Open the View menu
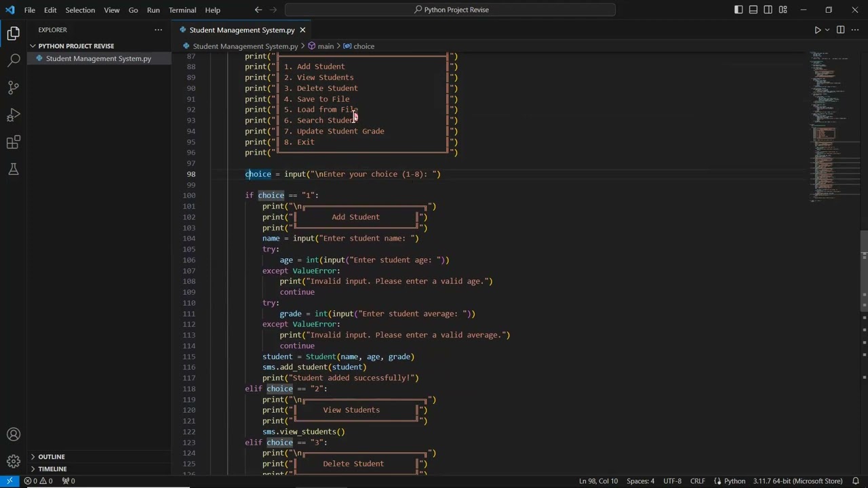 coord(112,10)
